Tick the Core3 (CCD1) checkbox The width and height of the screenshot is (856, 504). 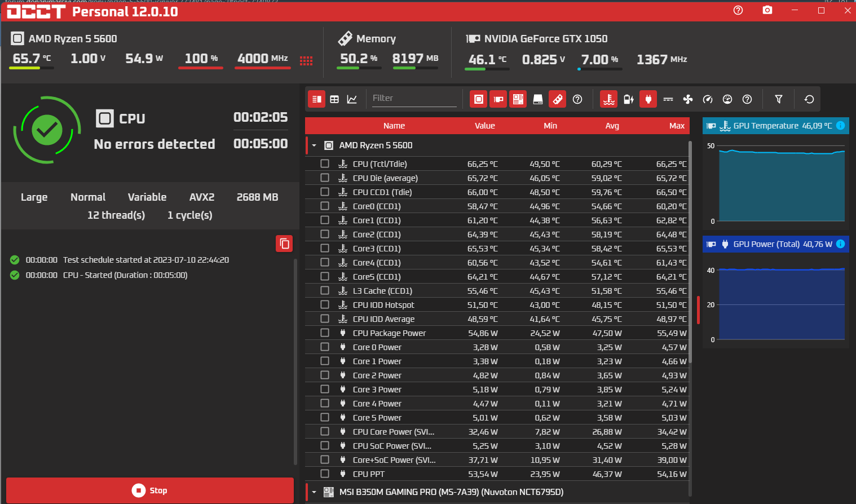[325, 248]
